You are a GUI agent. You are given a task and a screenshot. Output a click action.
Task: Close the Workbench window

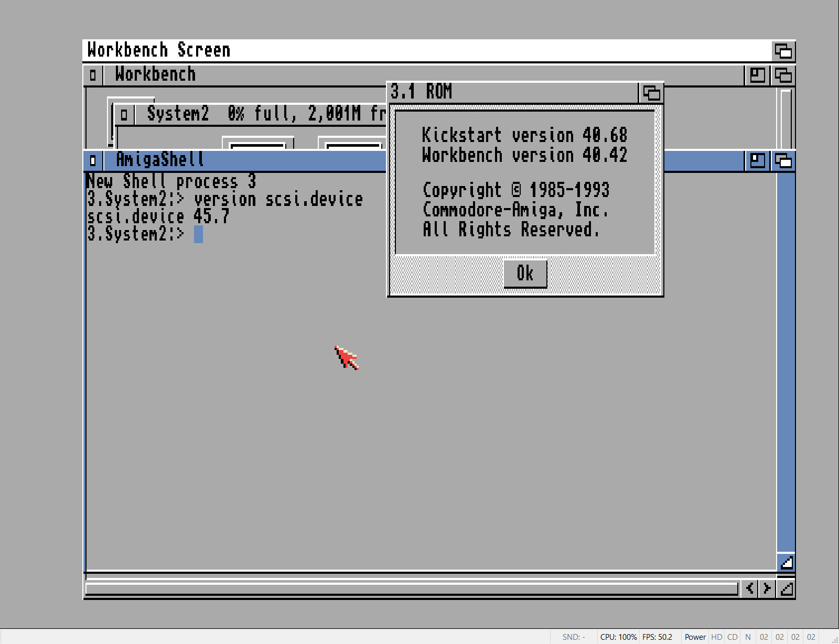coord(93,75)
